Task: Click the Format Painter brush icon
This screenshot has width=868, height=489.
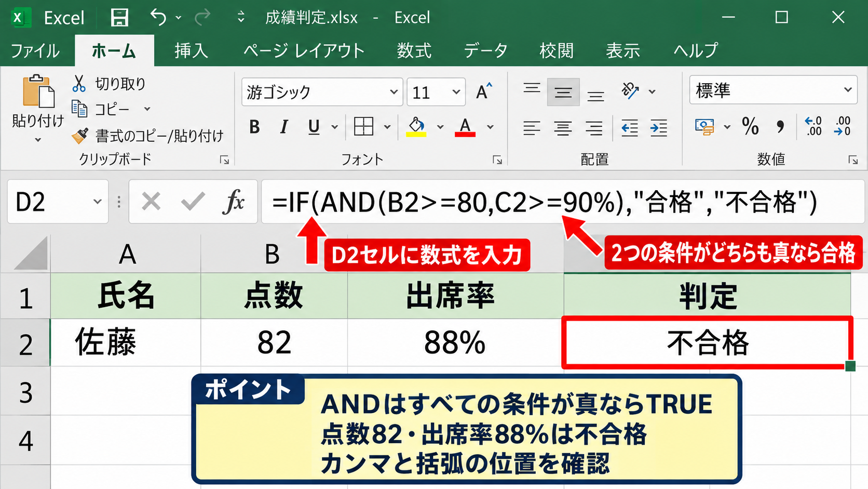Action: click(80, 136)
